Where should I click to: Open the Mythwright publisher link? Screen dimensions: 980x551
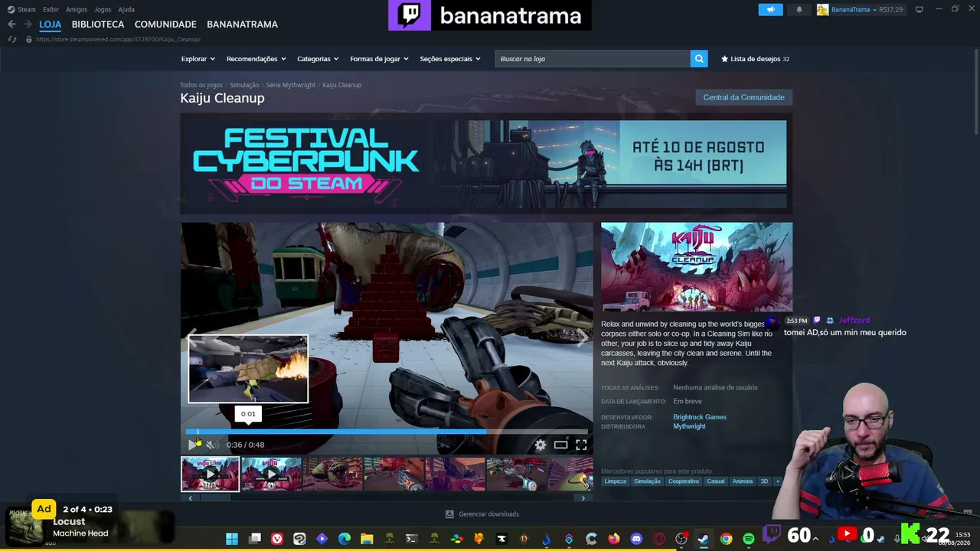click(689, 426)
